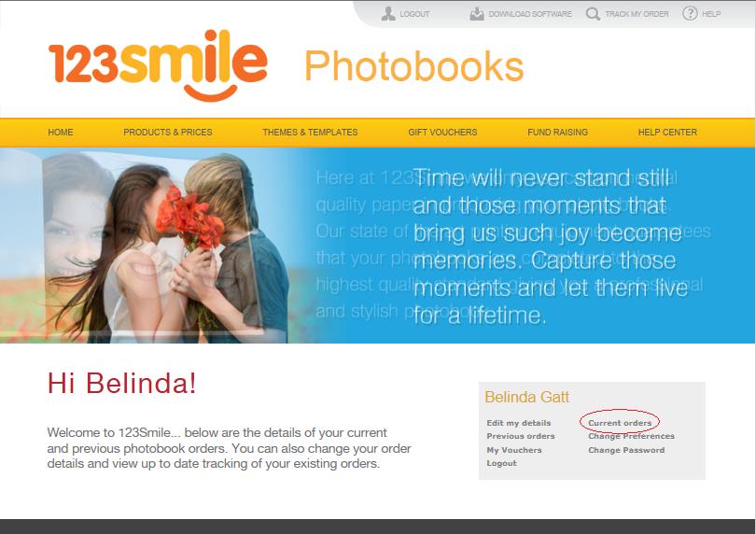View Current orders link
This screenshot has width=756, height=534.
pos(620,423)
